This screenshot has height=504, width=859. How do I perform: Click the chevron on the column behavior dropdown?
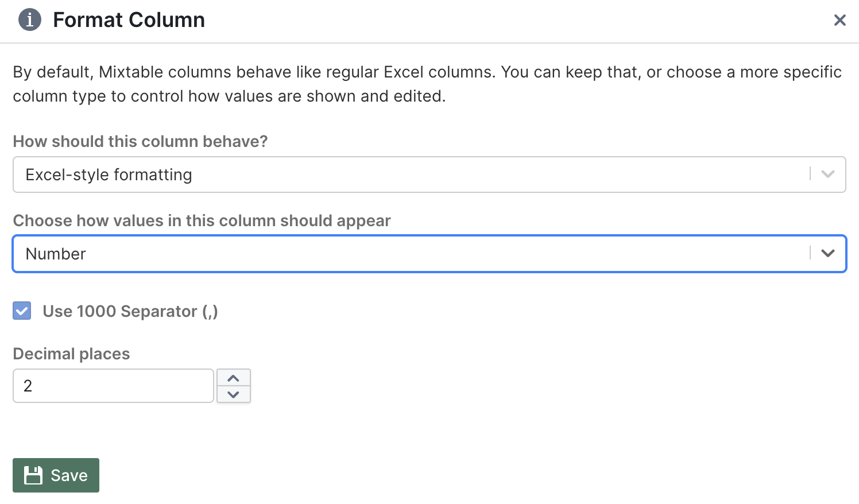coord(827,175)
